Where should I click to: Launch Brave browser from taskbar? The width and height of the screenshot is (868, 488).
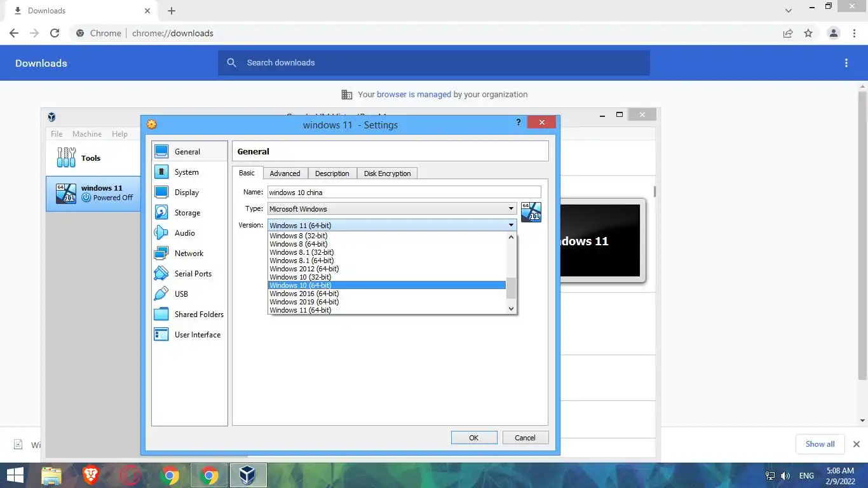pyautogui.click(x=91, y=475)
